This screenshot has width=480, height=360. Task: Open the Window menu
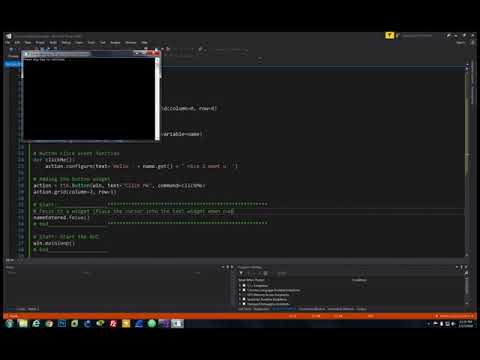coord(131,43)
